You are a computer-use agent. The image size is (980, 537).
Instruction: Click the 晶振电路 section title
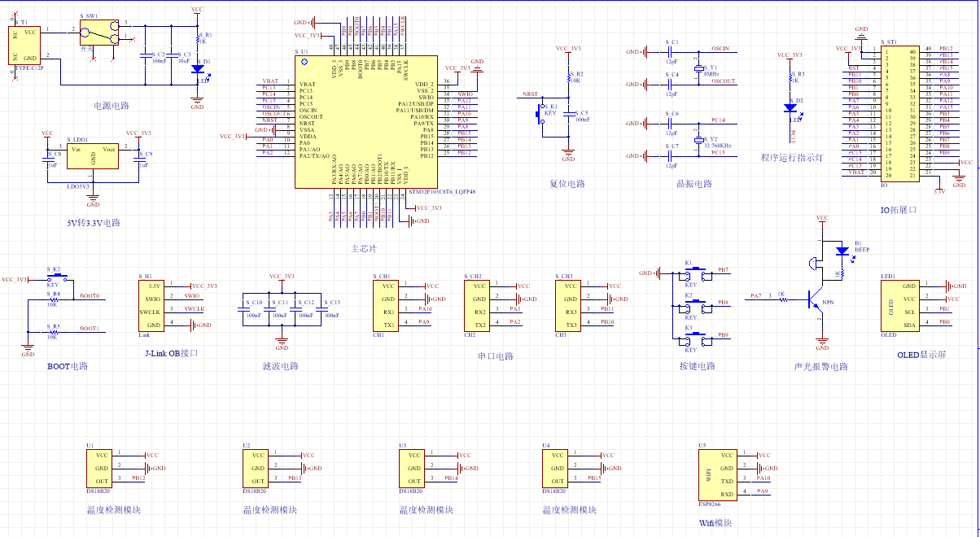coord(694,184)
